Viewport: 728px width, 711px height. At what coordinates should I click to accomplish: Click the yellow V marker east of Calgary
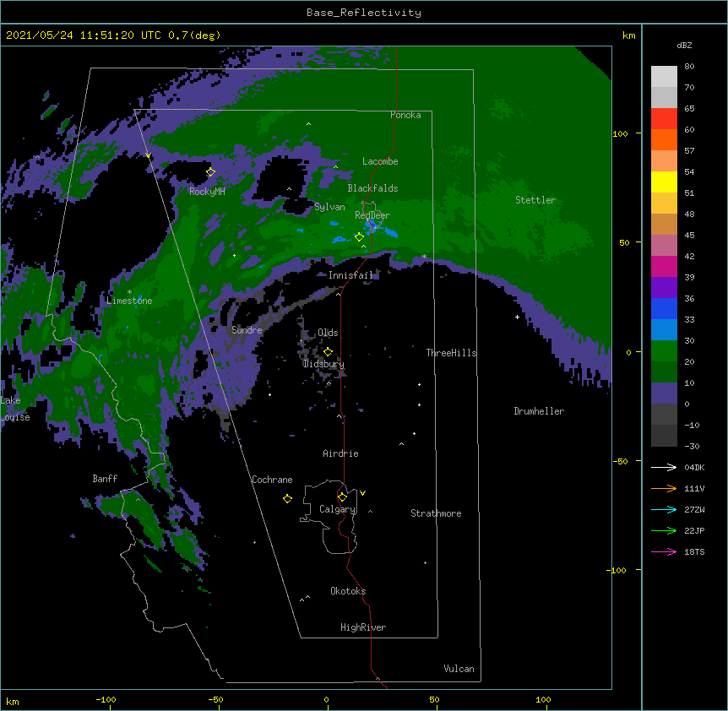(362, 493)
